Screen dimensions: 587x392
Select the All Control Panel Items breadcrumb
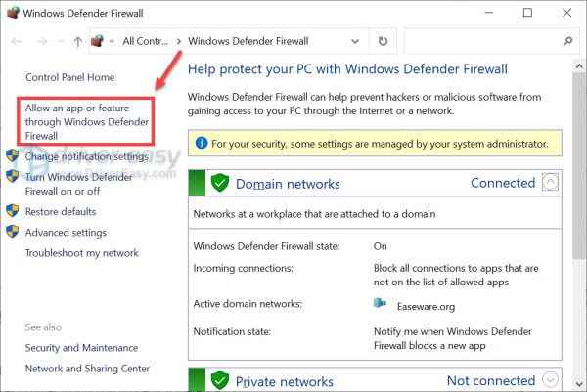pyautogui.click(x=145, y=42)
